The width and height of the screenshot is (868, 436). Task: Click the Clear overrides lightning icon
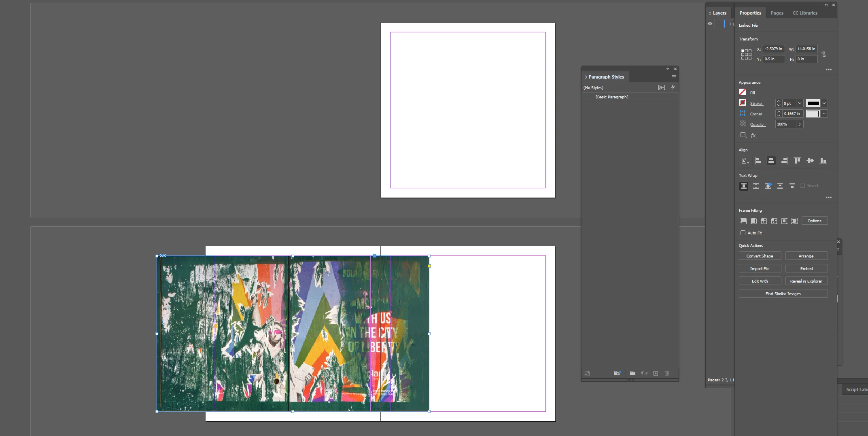click(x=673, y=87)
